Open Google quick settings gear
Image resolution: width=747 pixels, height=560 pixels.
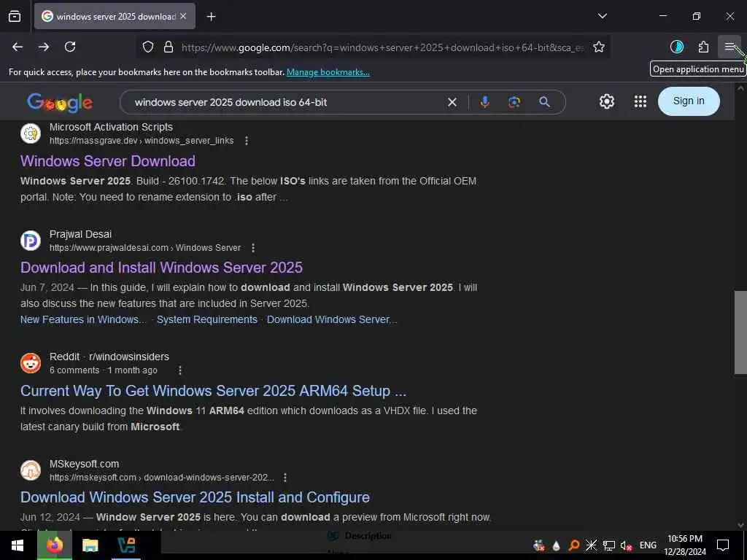click(x=606, y=101)
